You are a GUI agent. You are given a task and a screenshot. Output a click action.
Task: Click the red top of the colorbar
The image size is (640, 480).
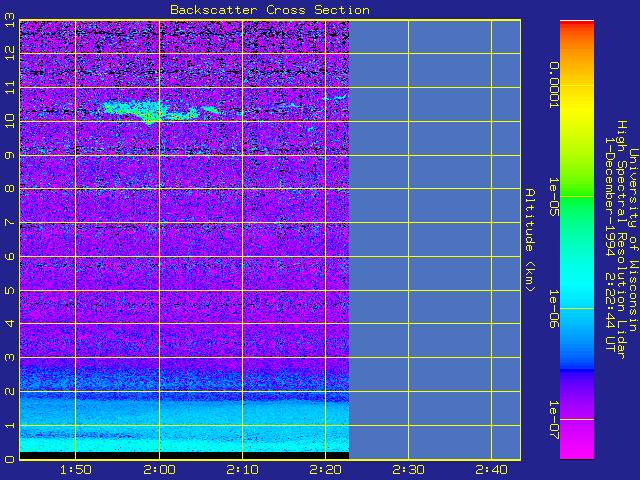pos(577,24)
